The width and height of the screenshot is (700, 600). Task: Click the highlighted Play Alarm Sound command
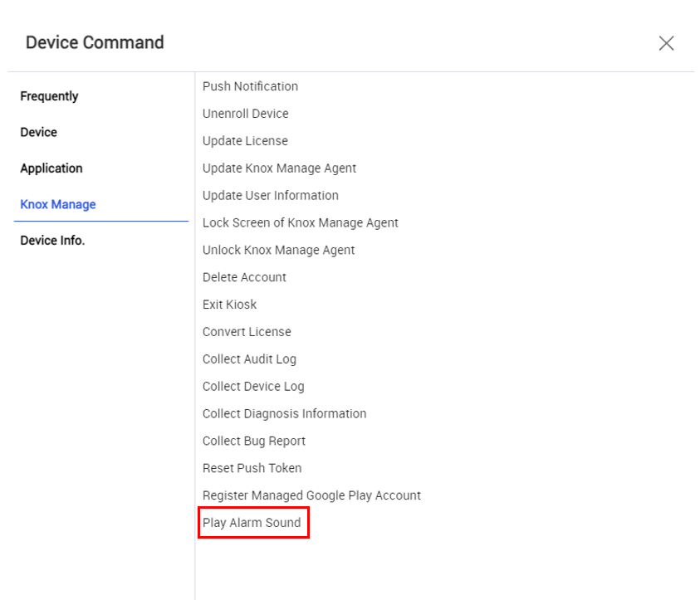[252, 523]
